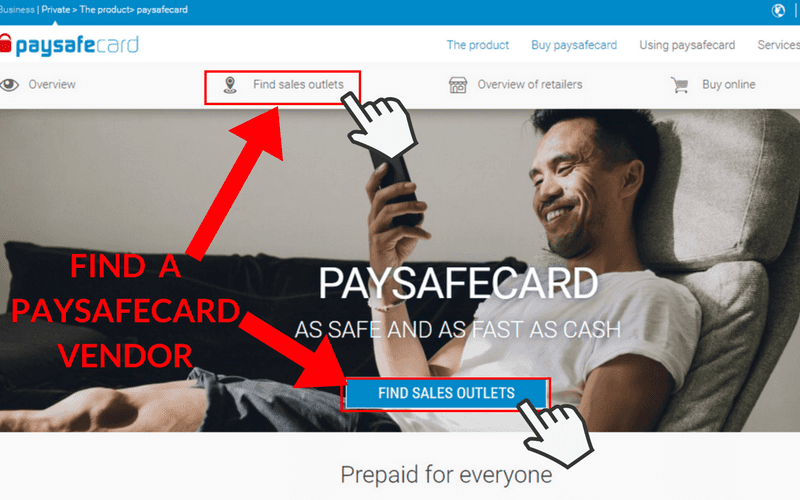Click the eye icon beside Overview
800x500 pixels.
[9, 85]
